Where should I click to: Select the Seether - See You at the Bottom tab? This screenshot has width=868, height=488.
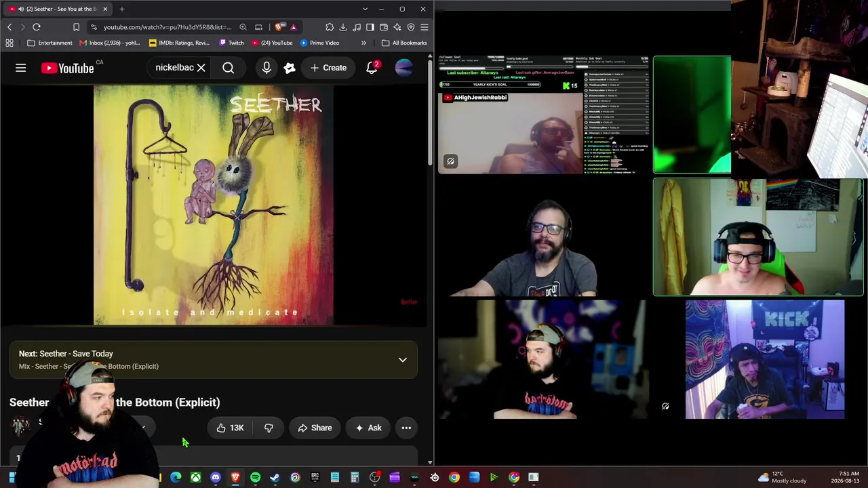tap(58, 9)
